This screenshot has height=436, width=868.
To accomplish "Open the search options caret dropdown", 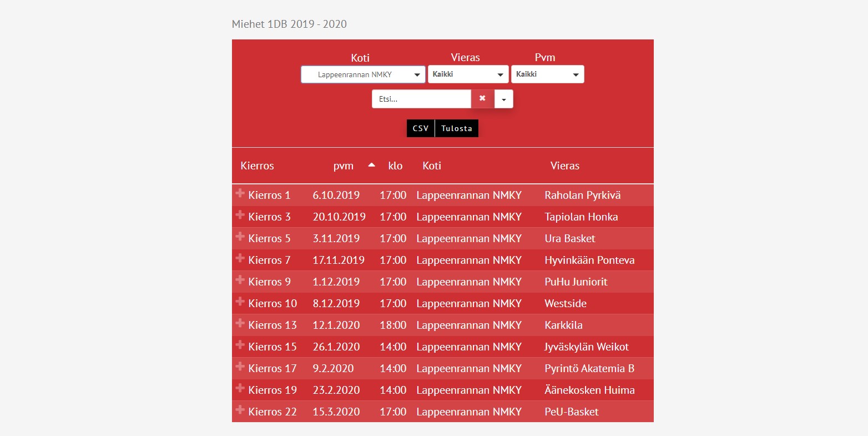I will (504, 99).
